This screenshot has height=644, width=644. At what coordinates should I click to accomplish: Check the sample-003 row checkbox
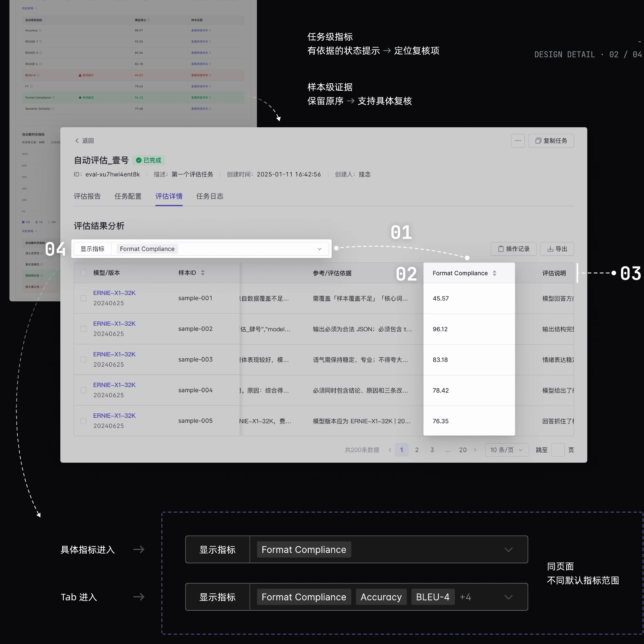84,359
